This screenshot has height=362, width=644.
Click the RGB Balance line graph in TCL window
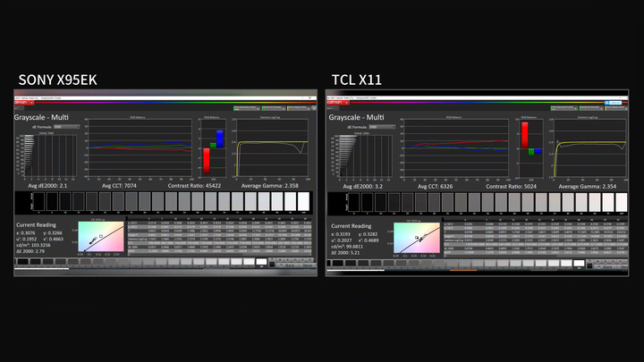tap(455, 148)
